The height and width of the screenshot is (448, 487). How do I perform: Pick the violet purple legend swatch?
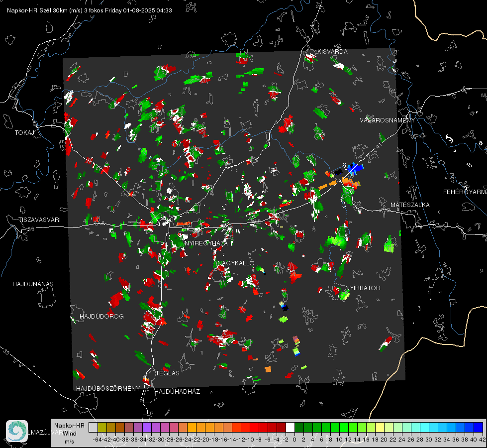(x=147, y=427)
